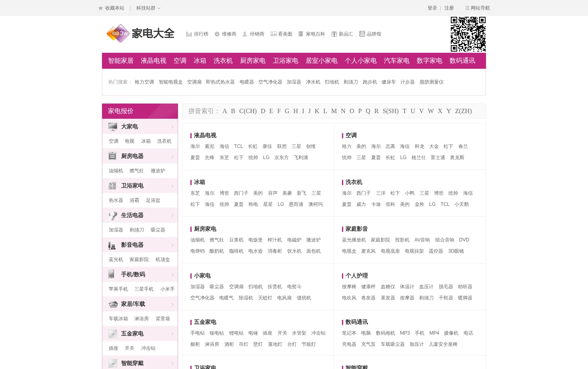Select pinyin index S(SH)
Screen dimensions: 588x369
[390, 111]
